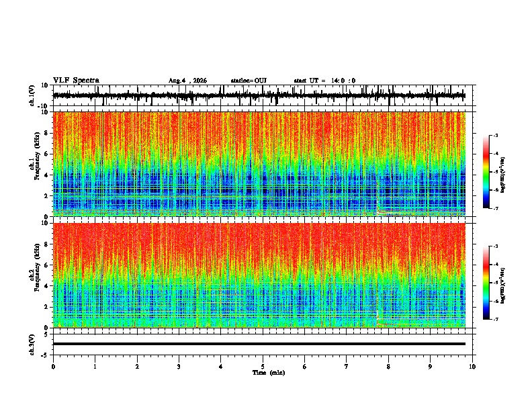Click the "VLF Spectra" plot title
Viewport: 532px width, 411px height.
coord(76,81)
